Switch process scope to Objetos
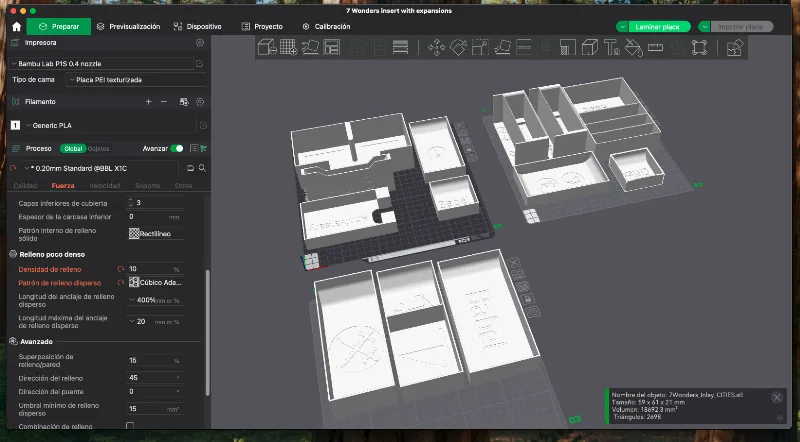The image size is (800, 442). point(98,149)
